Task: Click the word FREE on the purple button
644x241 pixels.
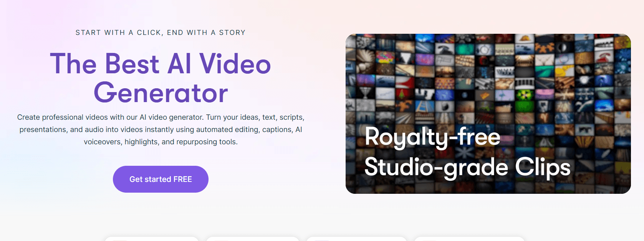Action: pos(182,179)
